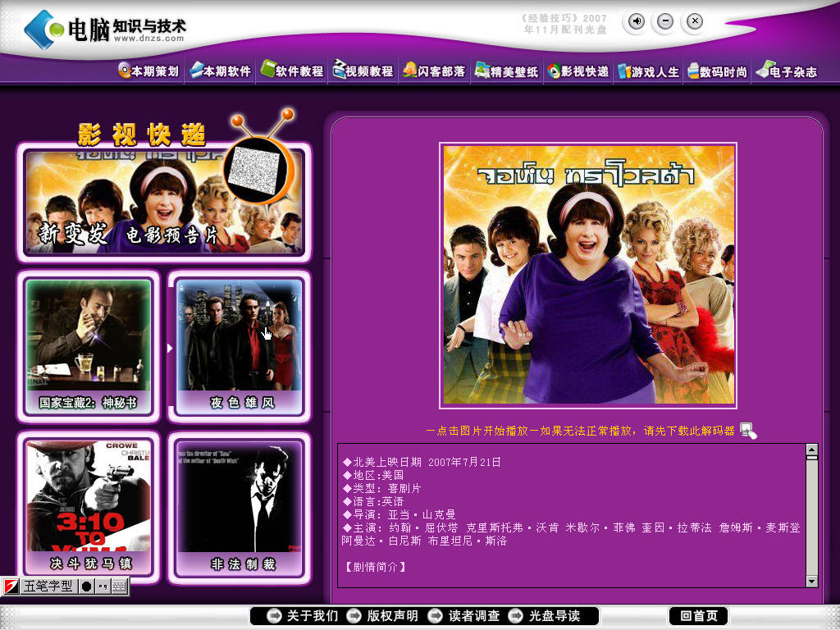View the 版权声明 notice

click(x=382, y=616)
